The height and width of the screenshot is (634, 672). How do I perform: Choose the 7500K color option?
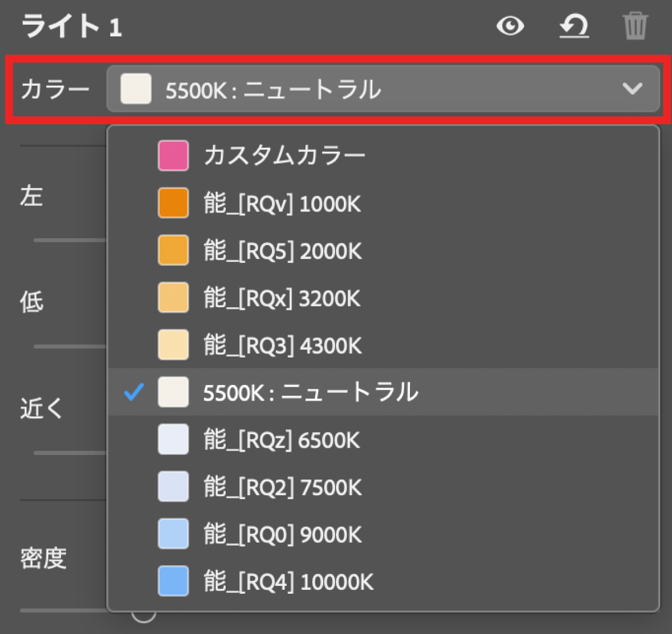click(x=383, y=486)
